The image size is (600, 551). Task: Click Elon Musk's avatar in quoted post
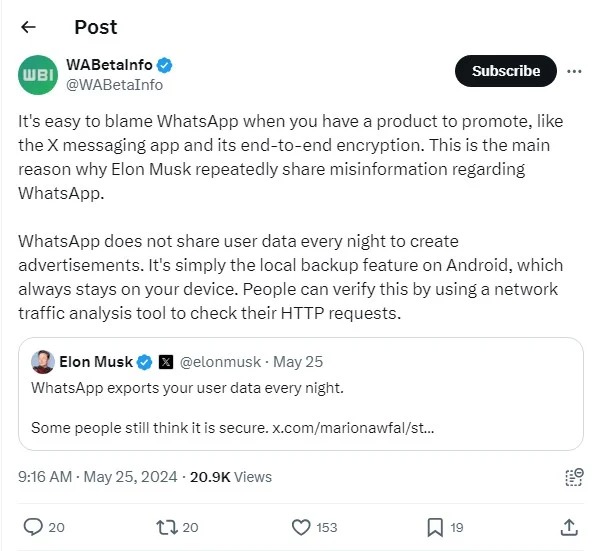(42, 362)
